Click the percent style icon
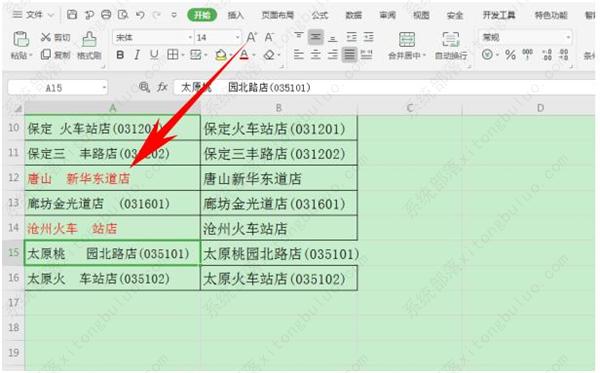The image size is (600, 373). tap(510, 55)
